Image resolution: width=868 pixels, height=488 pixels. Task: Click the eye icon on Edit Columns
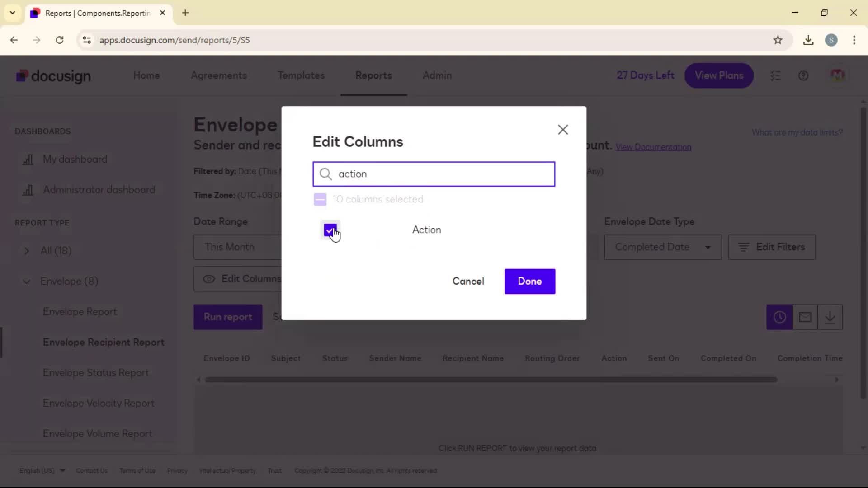[209, 279]
